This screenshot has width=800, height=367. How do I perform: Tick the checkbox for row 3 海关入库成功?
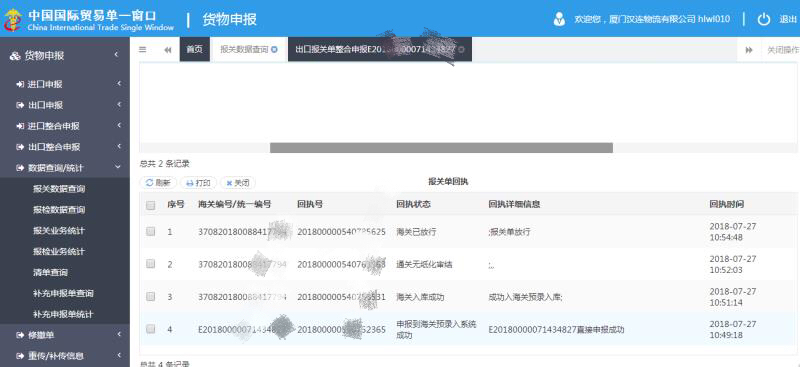(x=151, y=297)
